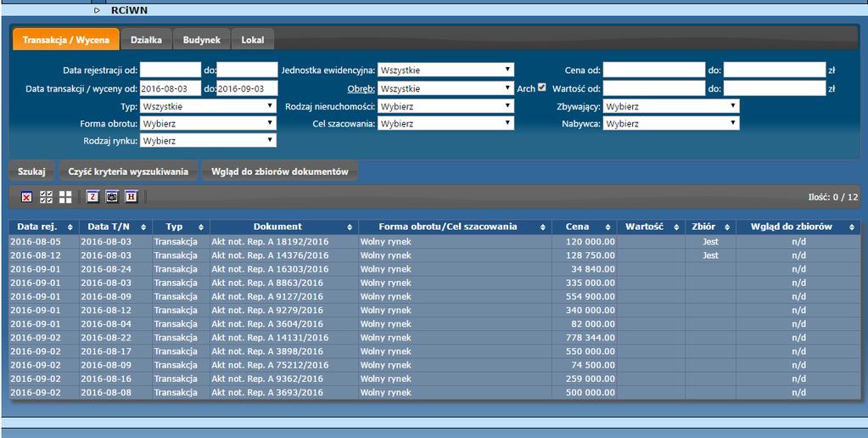The height and width of the screenshot is (438, 868).
Task: Click Czyść kryteria wyszukiwania button
Action: click(128, 171)
